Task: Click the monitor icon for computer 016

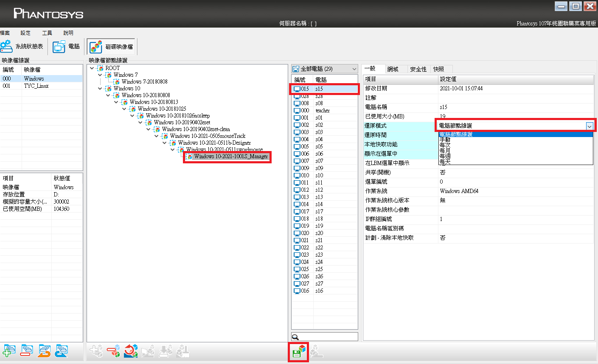Action: 297,291
